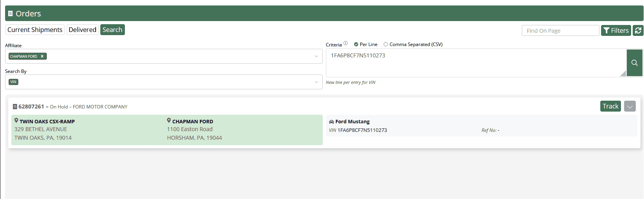Track order 62807261
The height and width of the screenshot is (199, 644).
[x=610, y=106]
